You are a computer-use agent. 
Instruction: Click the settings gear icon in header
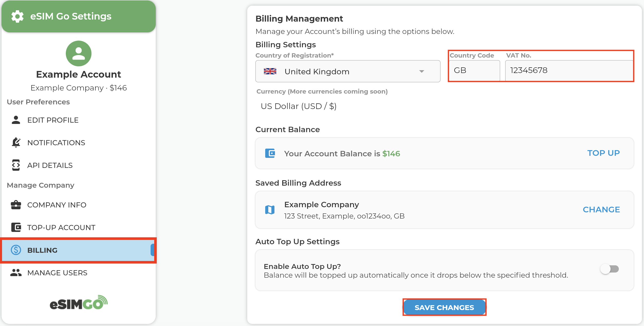17,16
